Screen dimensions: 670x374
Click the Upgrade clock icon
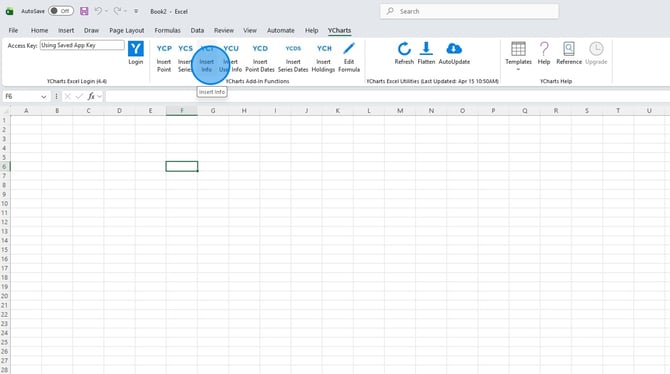tap(596, 49)
